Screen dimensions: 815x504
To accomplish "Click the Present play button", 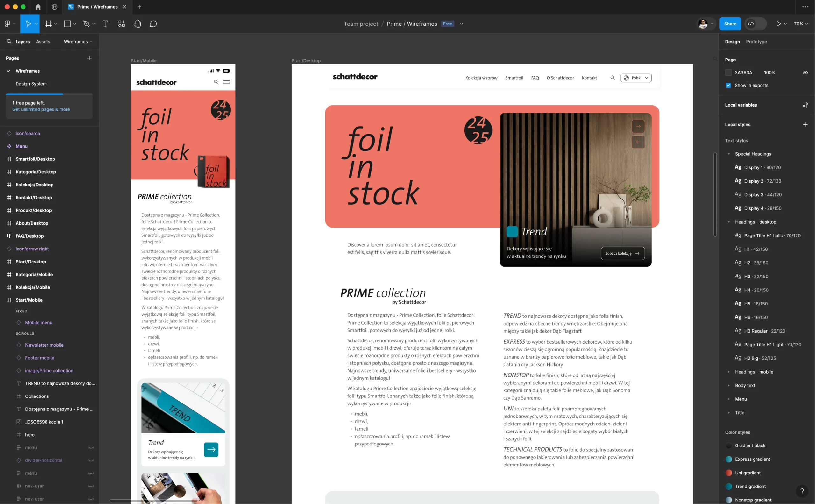I will point(779,24).
